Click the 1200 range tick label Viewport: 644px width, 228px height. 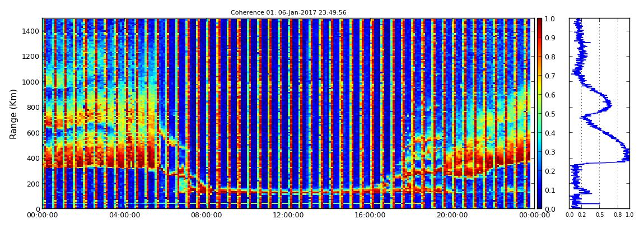click(32, 57)
